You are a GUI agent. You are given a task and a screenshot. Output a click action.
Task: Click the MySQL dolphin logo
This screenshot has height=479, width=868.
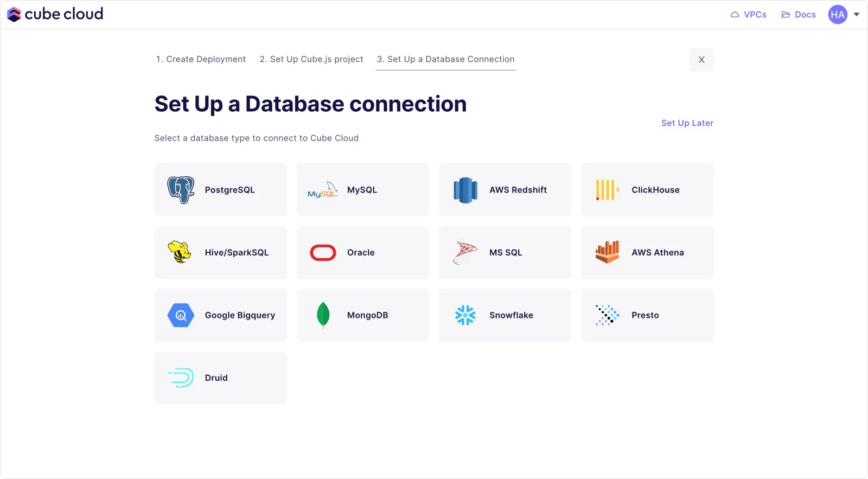pos(323,190)
